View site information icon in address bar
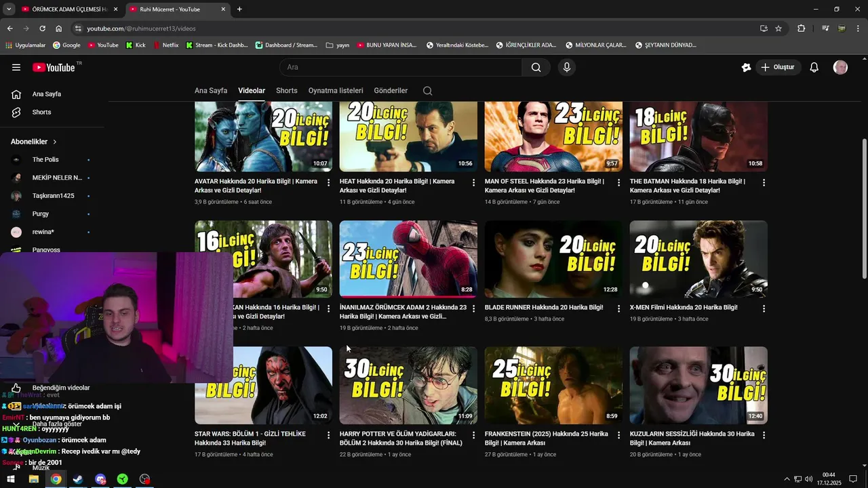Screen dimensions: 868x488 click(78, 28)
